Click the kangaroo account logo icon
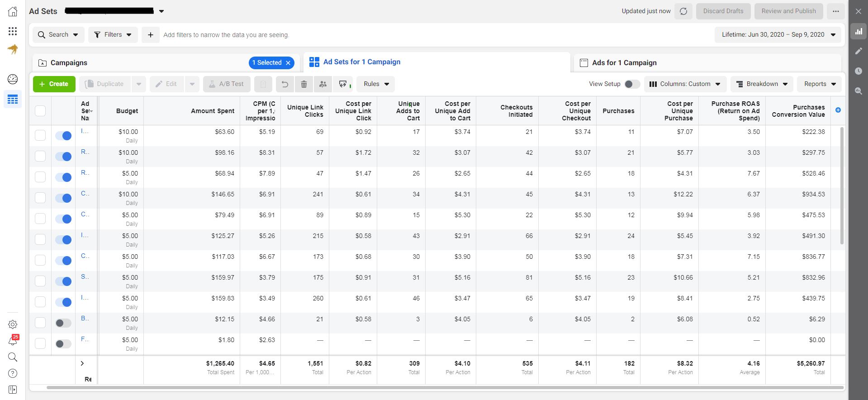 (13, 49)
